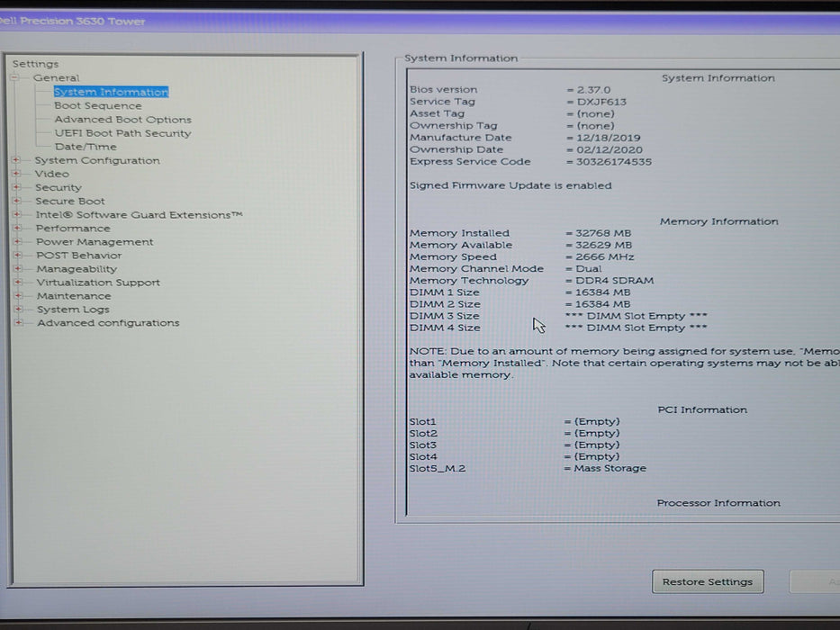
Task: Click the Service Tag value DXJF613
Action: coord(601,102)
